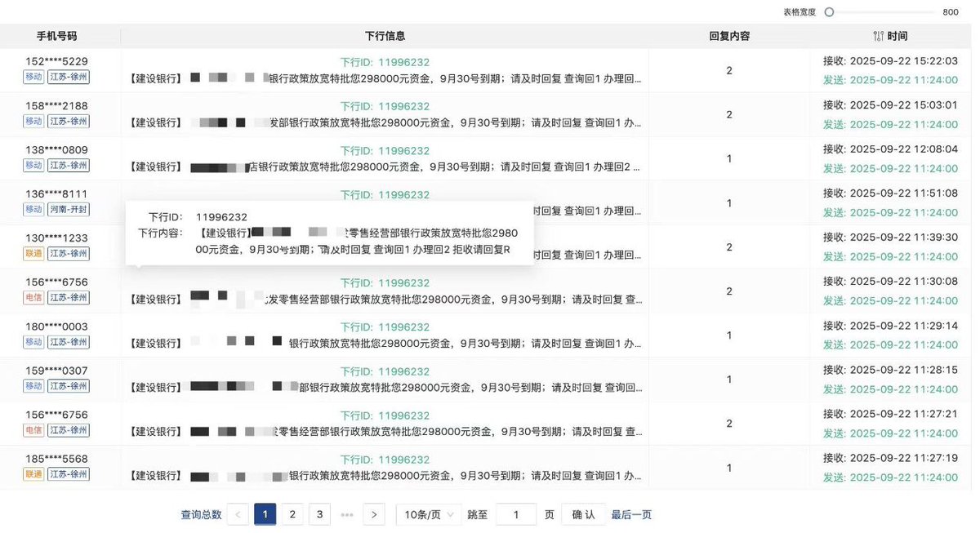Click the 跳至 page number input field
The image size is (980, 533).
point(516,514)
